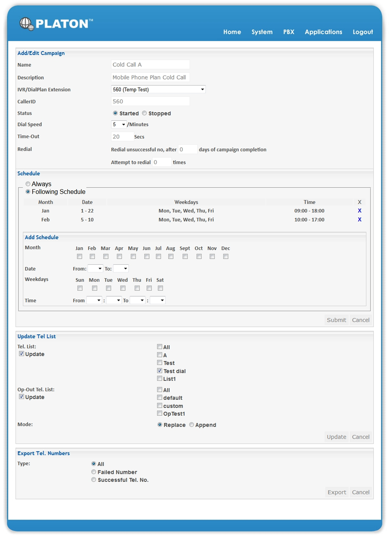
Task: Select Failed Number export type
Action: (x=94, y=472)
